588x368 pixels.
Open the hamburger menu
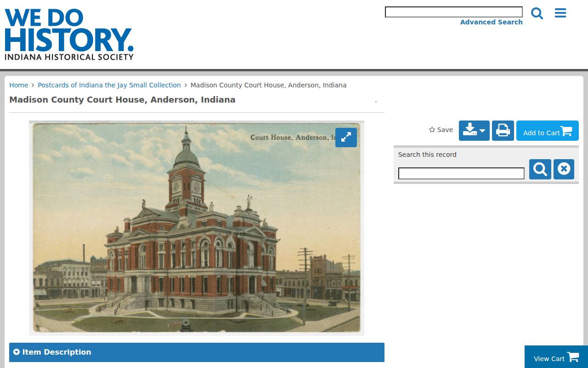[x=560, y=13]
